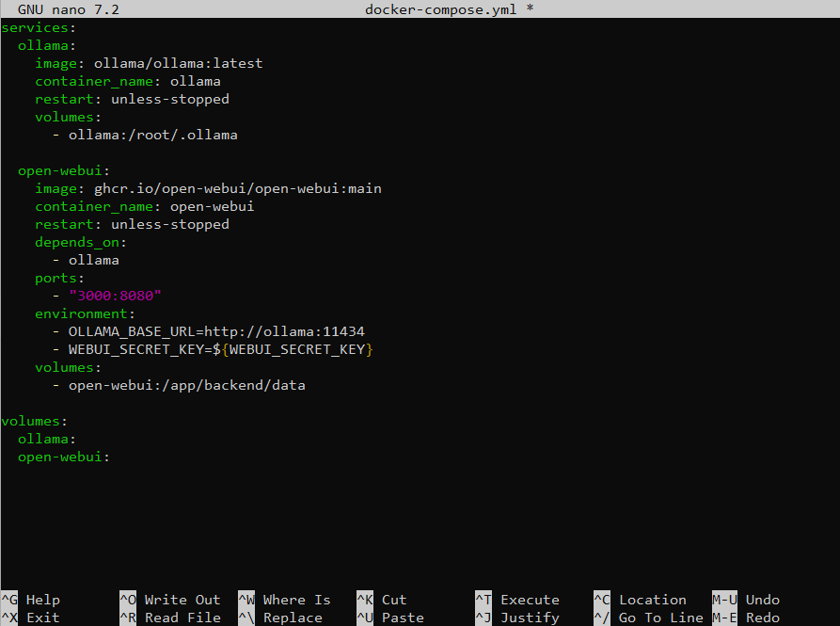Click the ^X Exit shortcut
Image resolution: width=840 pixels, height=626 pixels.
pos(30,618)
